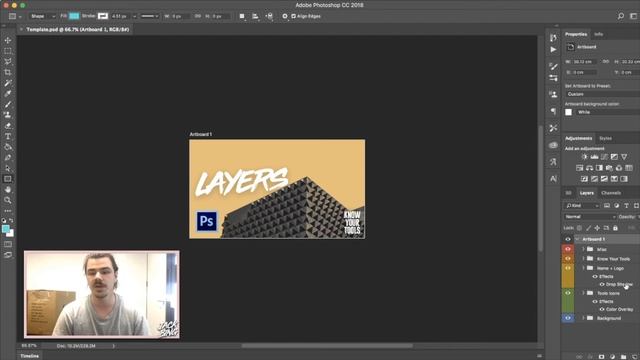Select the Eyedropper tool

(x=8, y=93)
